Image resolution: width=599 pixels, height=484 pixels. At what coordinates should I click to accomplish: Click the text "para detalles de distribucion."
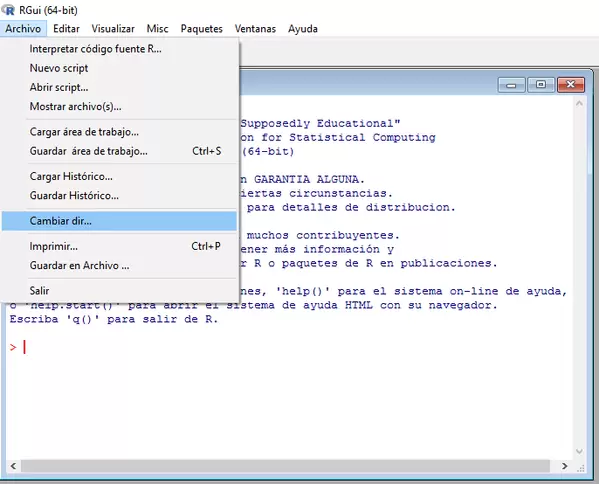(x=351, y=207)
